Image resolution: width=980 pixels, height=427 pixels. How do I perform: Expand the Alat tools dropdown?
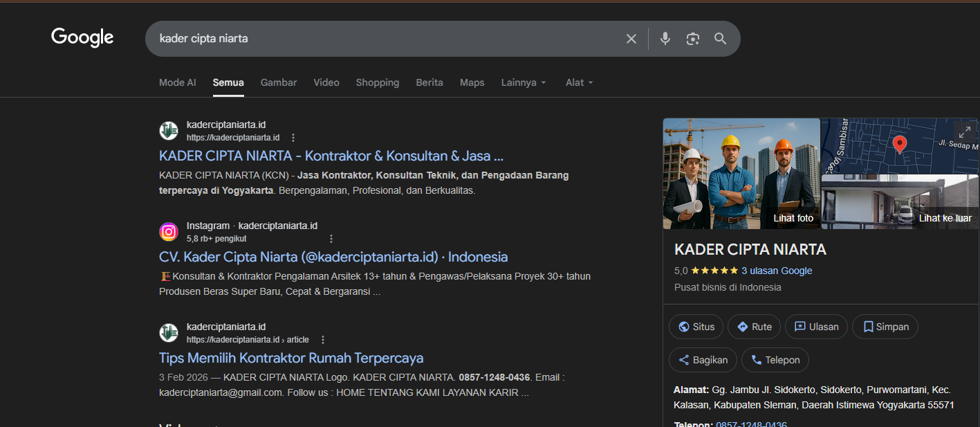point(580,82)
